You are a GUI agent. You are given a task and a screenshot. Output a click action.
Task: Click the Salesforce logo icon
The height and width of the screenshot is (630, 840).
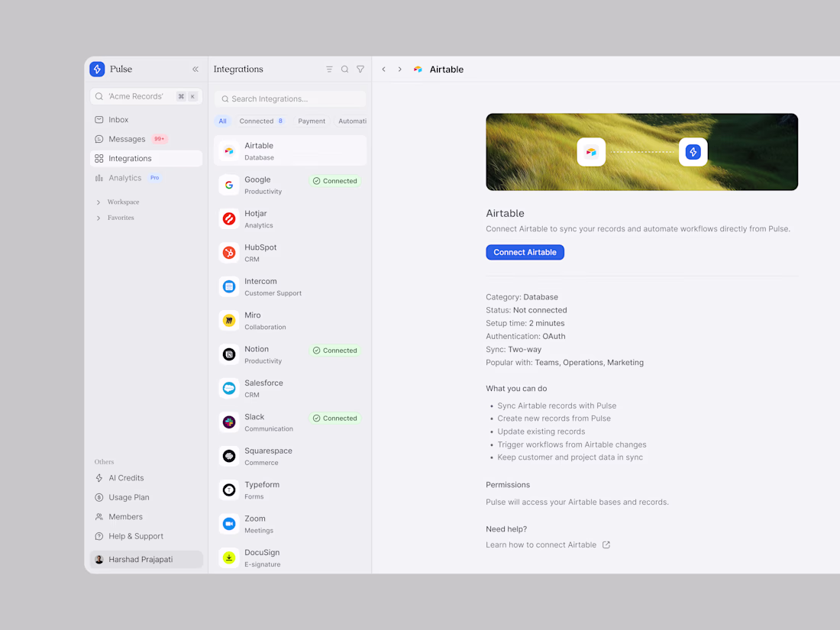pyautogui.click(x=229, y=389)
